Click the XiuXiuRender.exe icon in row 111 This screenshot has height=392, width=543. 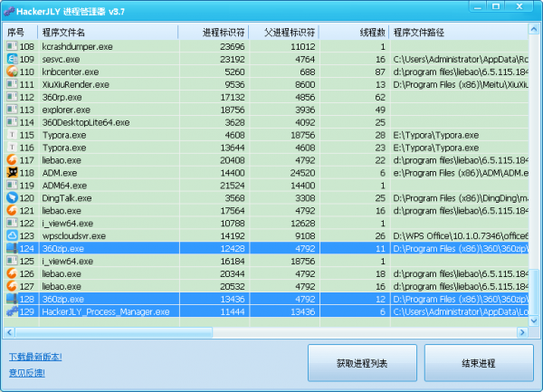tap(12, 84)
